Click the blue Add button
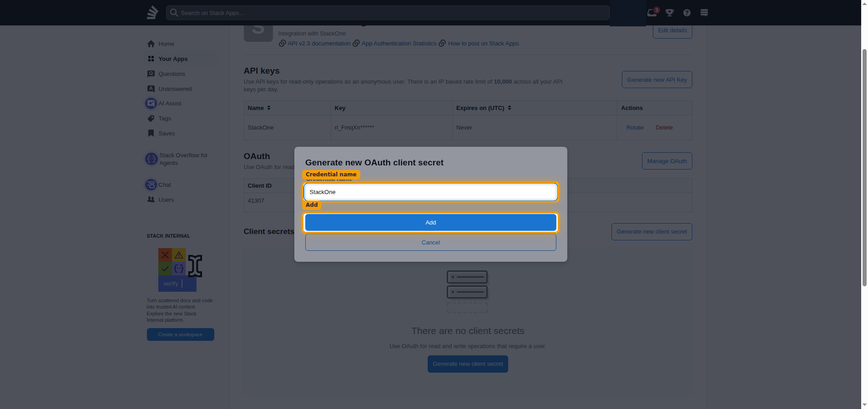 (431, 223)
